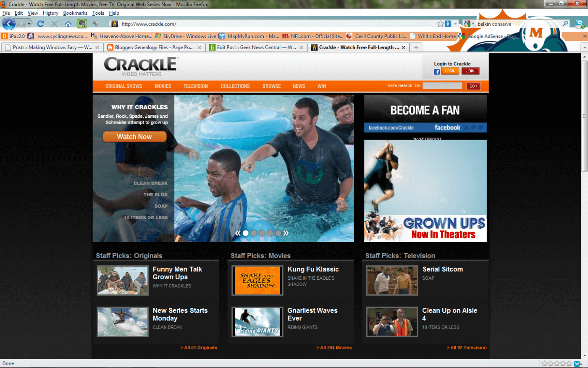This screenshot has width=588, height=368.
Task: Show more bookmarks with the chevron
Action: point(584,36)
